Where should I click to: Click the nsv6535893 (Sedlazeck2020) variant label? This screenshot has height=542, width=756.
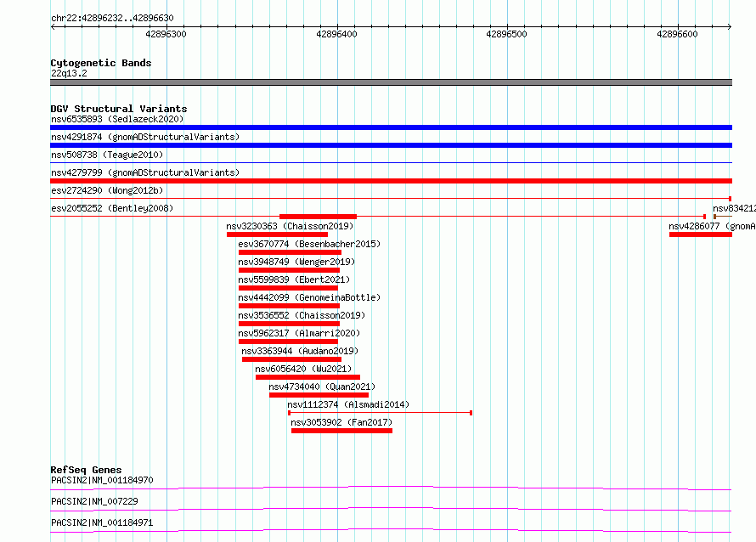pos(117,119)
